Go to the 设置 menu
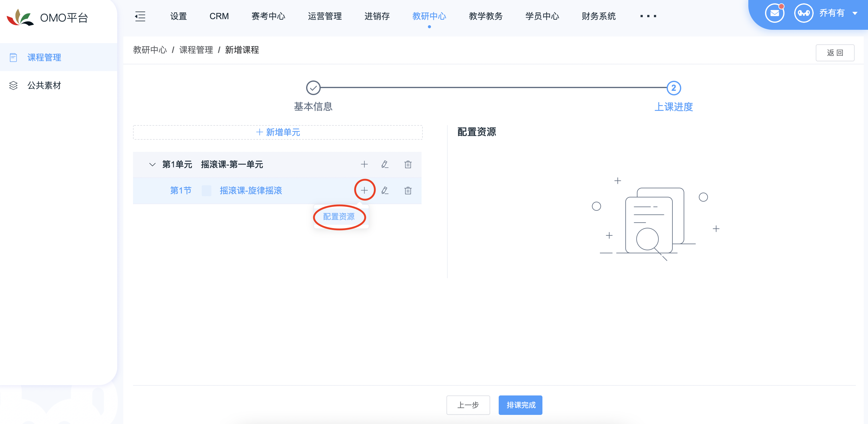The height and width of the screenshot is (424, 868). (x=178, y=16)
